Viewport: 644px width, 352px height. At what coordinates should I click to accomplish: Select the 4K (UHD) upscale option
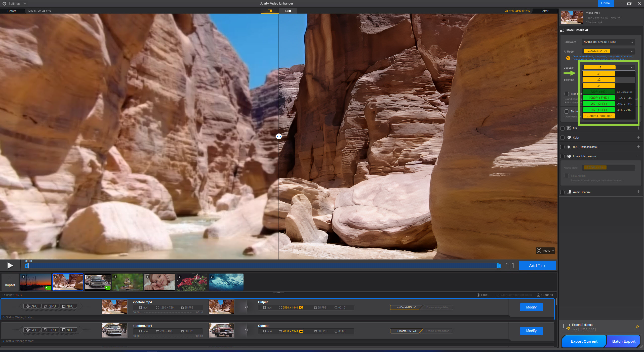click(599, 110)
